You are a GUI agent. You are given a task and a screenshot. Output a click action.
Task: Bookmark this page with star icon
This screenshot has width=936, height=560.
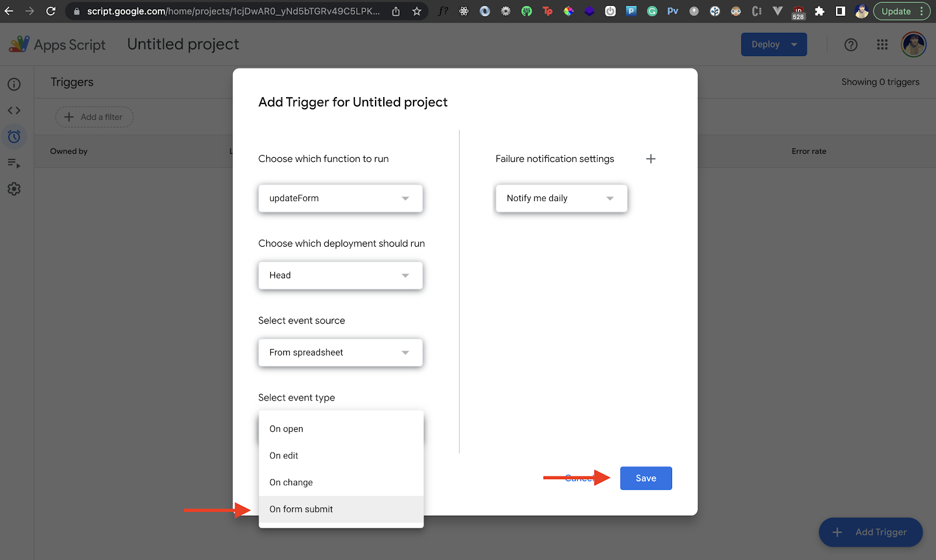click(417, 11)
